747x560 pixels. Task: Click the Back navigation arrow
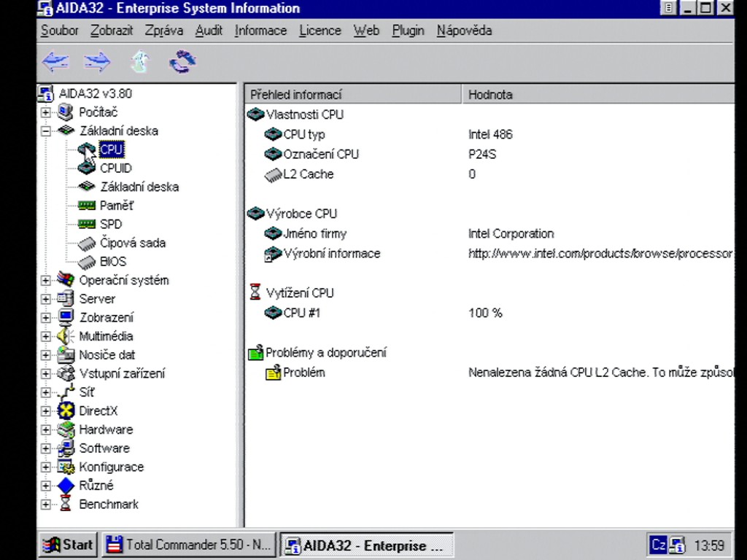pos(55,61)
